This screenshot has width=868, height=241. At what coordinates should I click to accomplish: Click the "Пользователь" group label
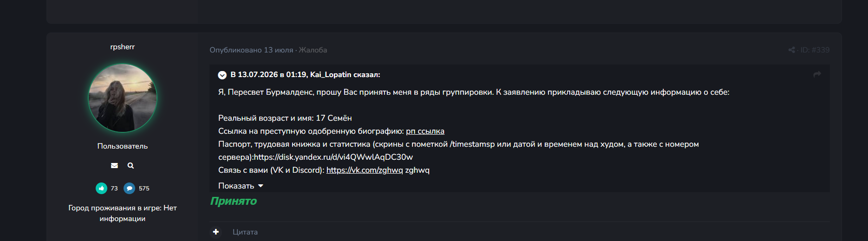[x=123, y=146]
